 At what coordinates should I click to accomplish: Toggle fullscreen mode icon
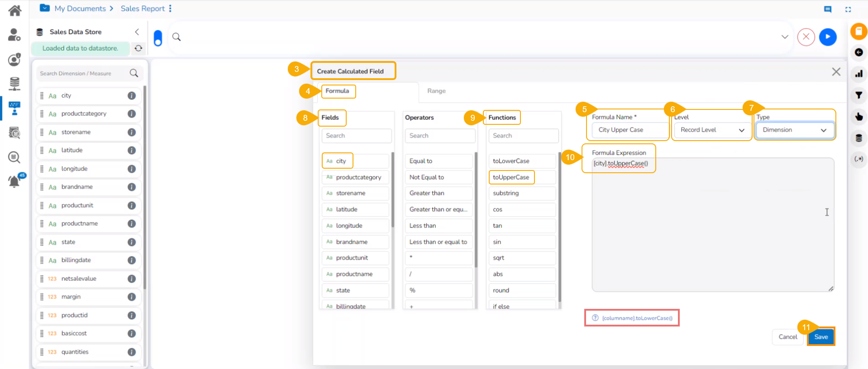pyautogui.click(x=848, y=9)
